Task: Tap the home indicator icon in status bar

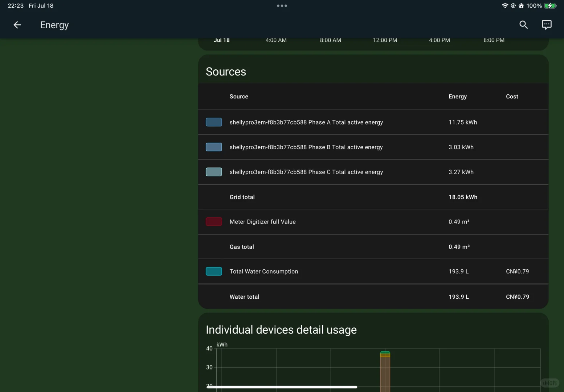Action: [521, 6]
